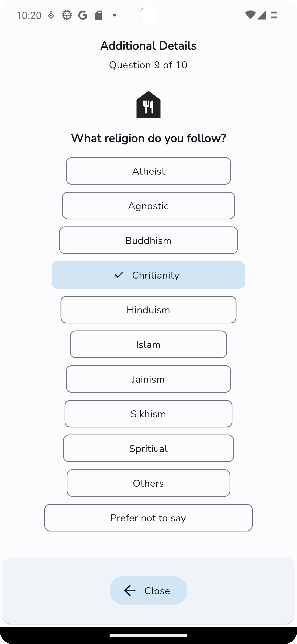Select the Islam option
This screenshot has height=644, width=297.
[148, 344]
